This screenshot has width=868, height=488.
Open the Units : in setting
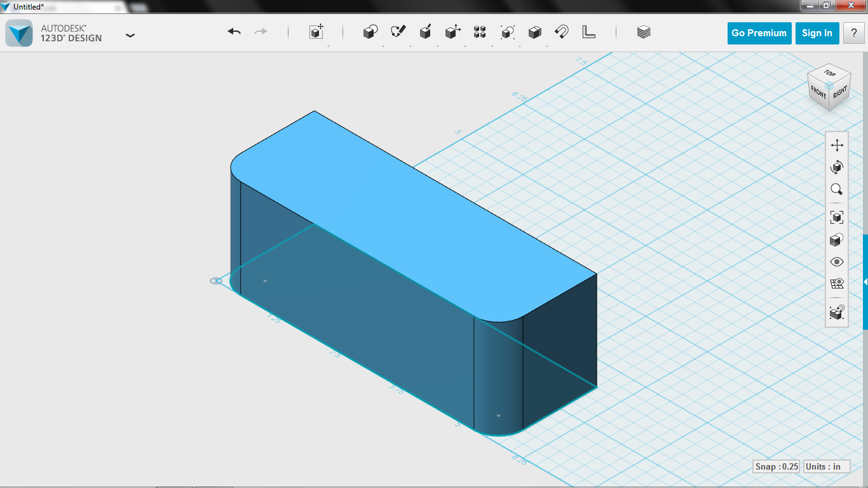point(827,466)
